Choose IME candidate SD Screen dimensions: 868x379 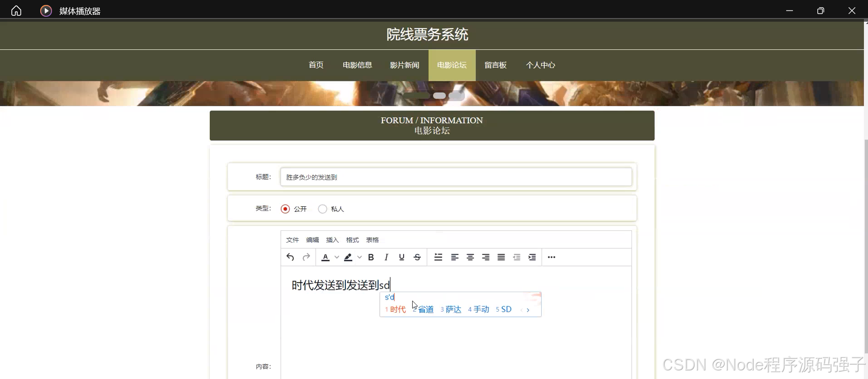click(504, 309)
